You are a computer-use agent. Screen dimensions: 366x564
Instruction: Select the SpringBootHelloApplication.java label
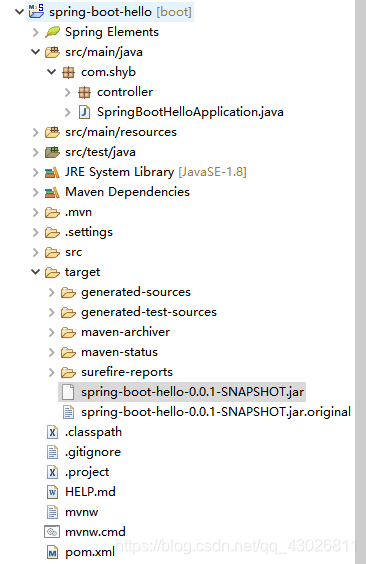coord(190,112)
